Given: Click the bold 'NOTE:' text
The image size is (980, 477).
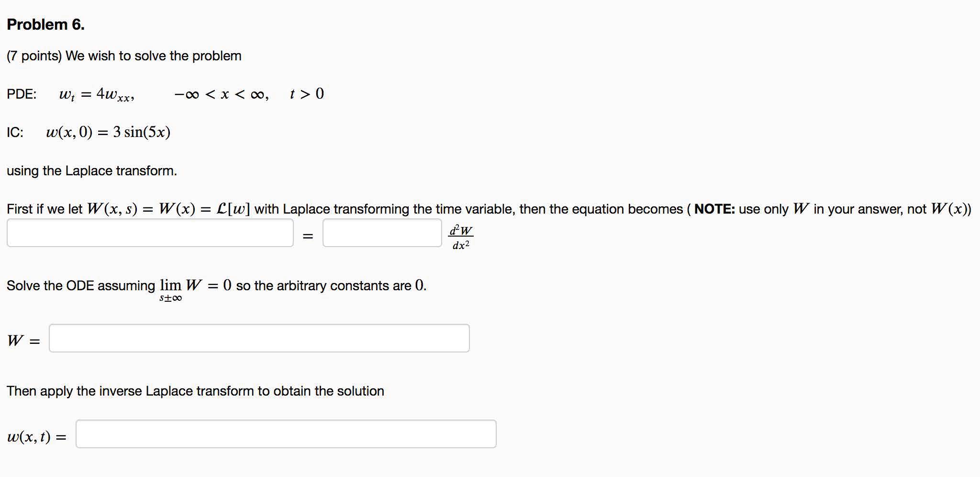Looking at the screenshot, I should click(x=714, y=209).
